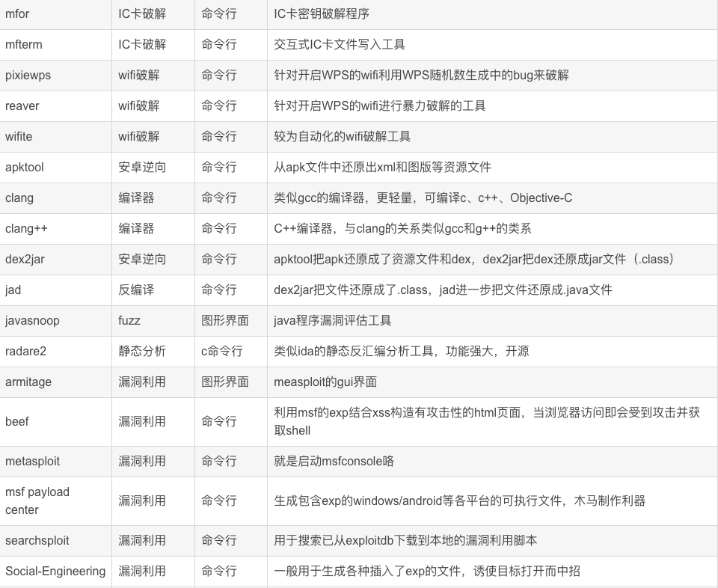Image resolution: width=718 pixels, height=588 pixels.
Task: Select the 'c命令行' cell for radare2
Action: [x=221, y=352]
